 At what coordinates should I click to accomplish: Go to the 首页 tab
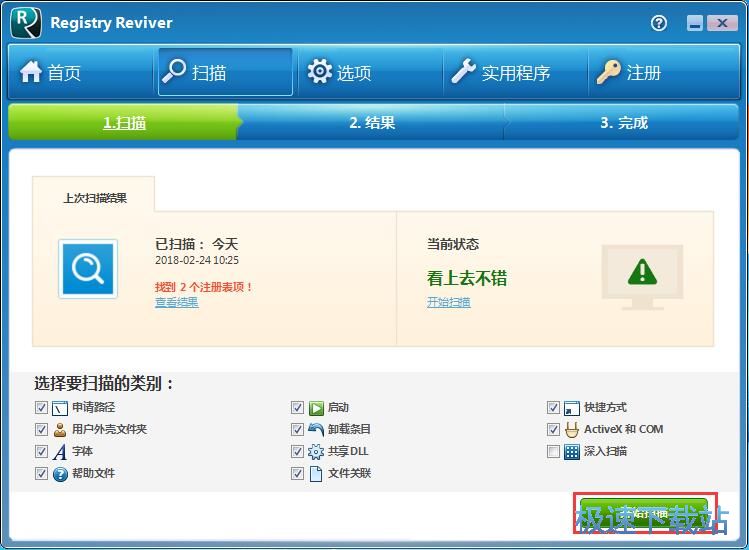pos(80,72)
